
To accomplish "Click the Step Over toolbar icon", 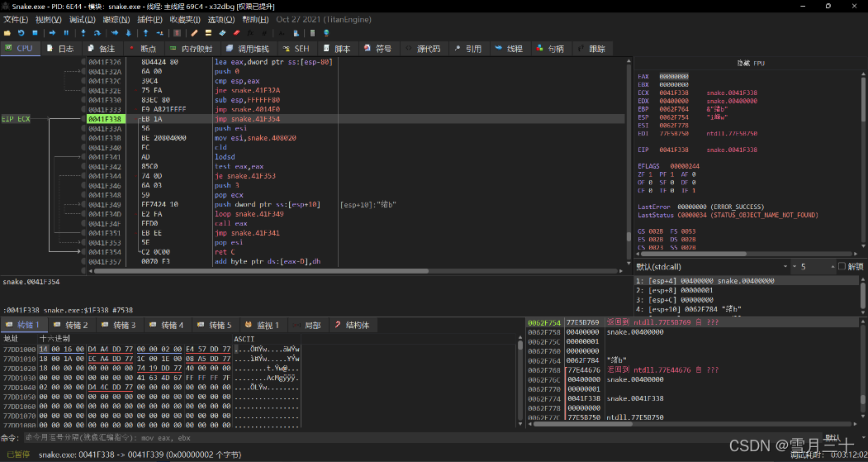I will (97, 33).
